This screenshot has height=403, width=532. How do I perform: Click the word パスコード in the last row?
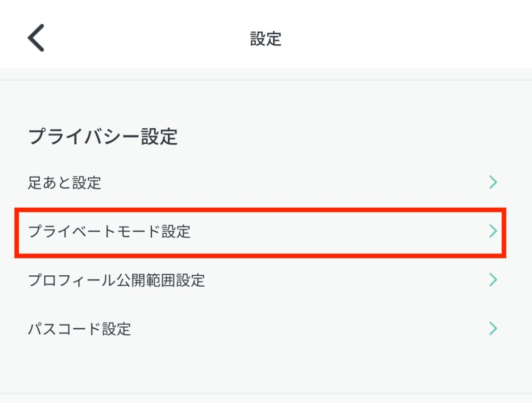57,329
